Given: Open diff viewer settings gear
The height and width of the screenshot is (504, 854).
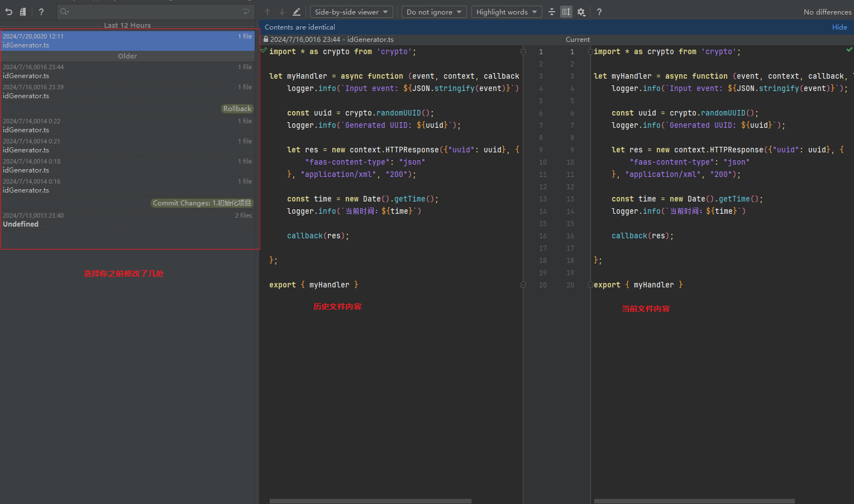Looking at the screenshot, I should [x=581, y=12].
